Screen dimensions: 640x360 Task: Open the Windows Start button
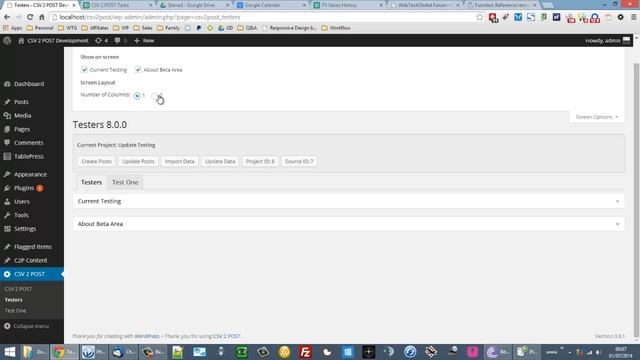[9, 352]
